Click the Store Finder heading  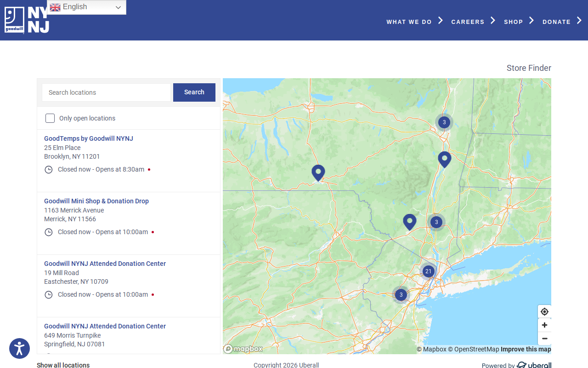pyautogui.click(x=529, y=68)
